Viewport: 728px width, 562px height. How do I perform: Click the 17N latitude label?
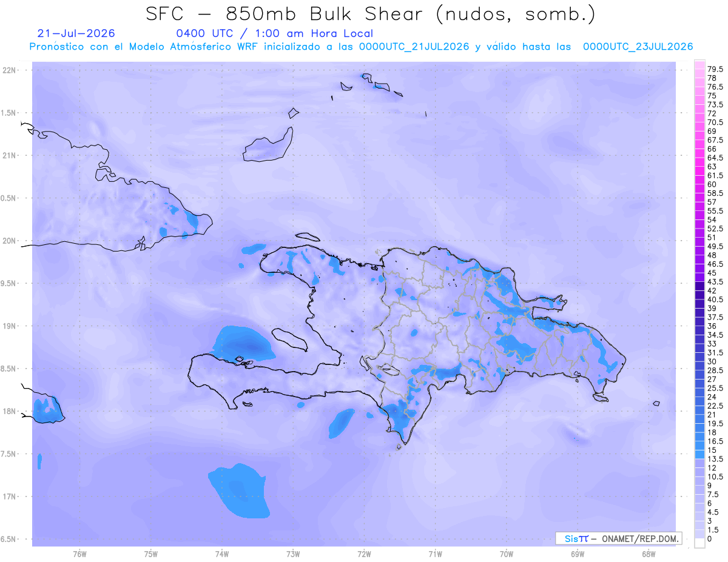(9, 497)
